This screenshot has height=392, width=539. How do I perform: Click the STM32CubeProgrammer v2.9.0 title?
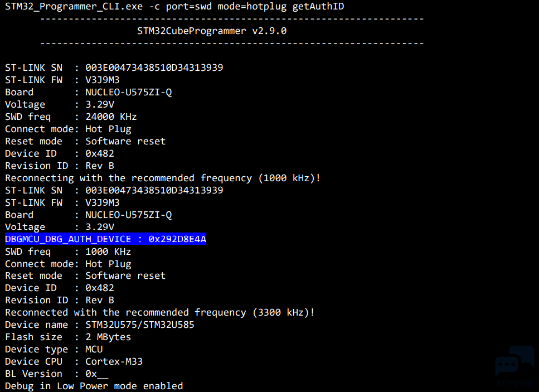point(212,31)
